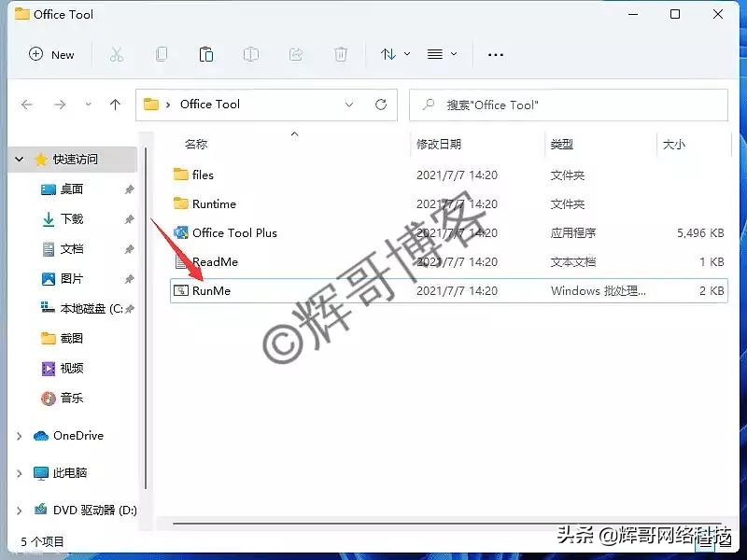Click the Rename icon in the toolbar
The width and height of the screenshot is (747, 560).
coord(251,55)
